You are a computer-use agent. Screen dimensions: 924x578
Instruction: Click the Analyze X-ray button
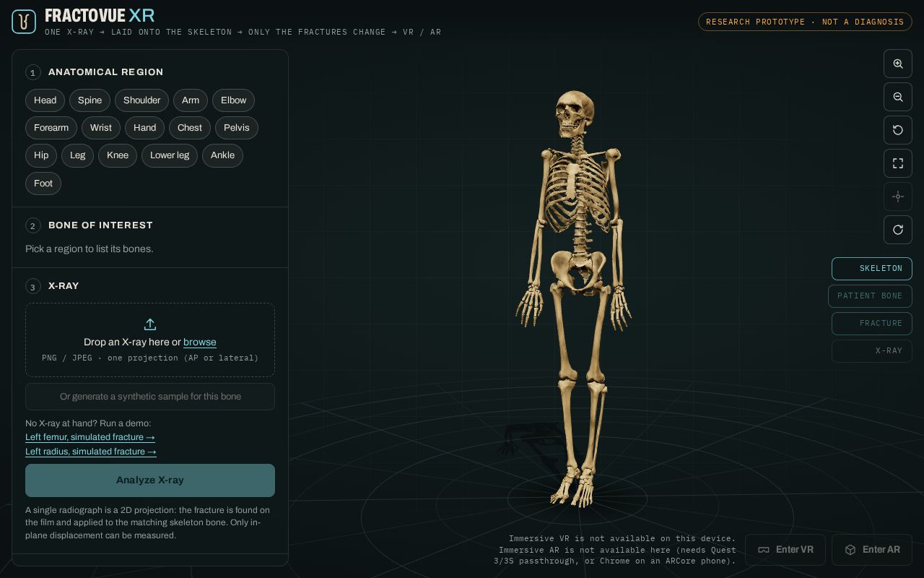150,480
